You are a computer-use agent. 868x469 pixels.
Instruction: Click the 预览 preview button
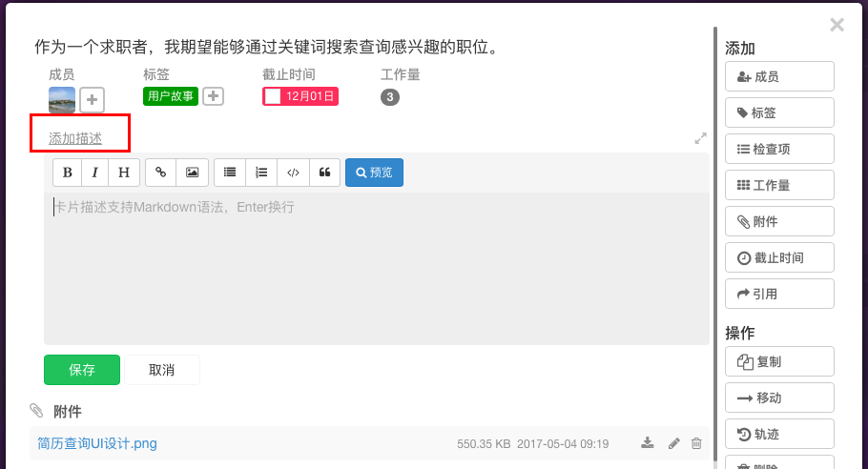(374, 173)
